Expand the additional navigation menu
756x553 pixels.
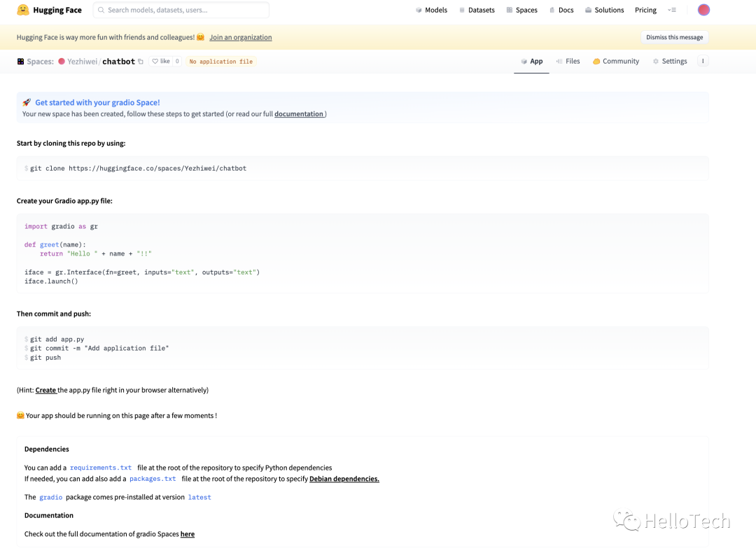pyautogui.click(x=672, y=10)
